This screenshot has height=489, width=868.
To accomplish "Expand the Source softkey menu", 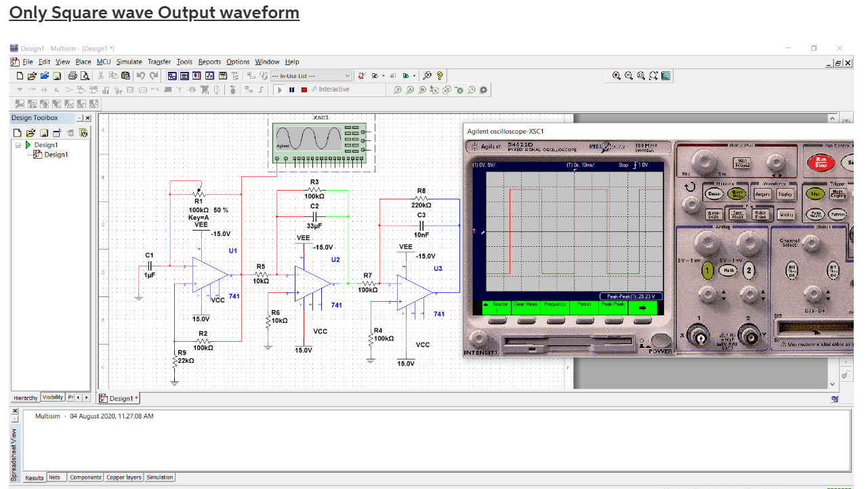I will [500, 307].
